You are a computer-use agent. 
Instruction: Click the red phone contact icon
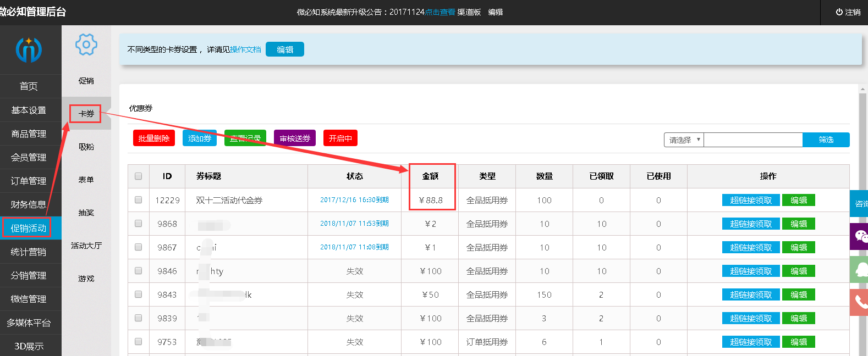pyautogui.click(x=860, y=302)
